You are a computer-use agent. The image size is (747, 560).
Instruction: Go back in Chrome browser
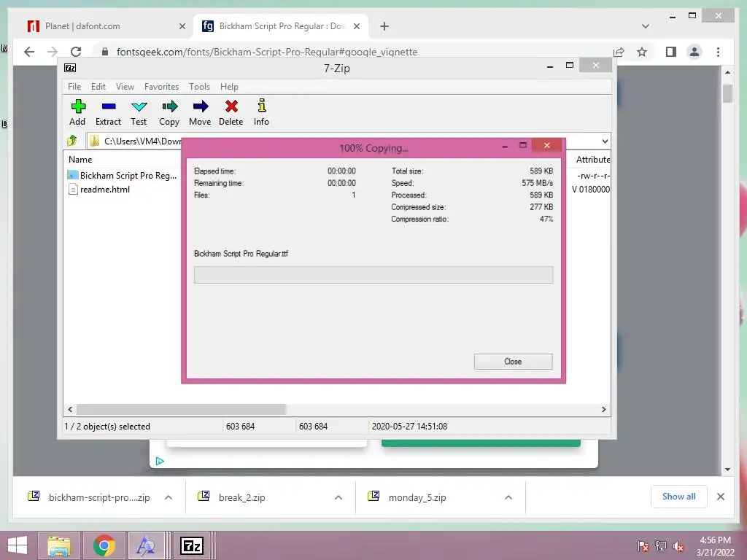pos(29,52)
